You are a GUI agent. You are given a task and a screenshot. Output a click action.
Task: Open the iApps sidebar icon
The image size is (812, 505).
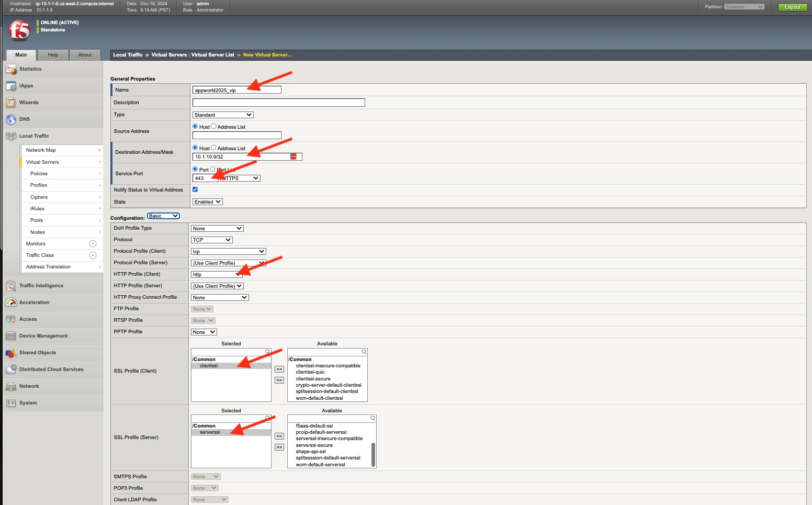click(x=11, y=86)
